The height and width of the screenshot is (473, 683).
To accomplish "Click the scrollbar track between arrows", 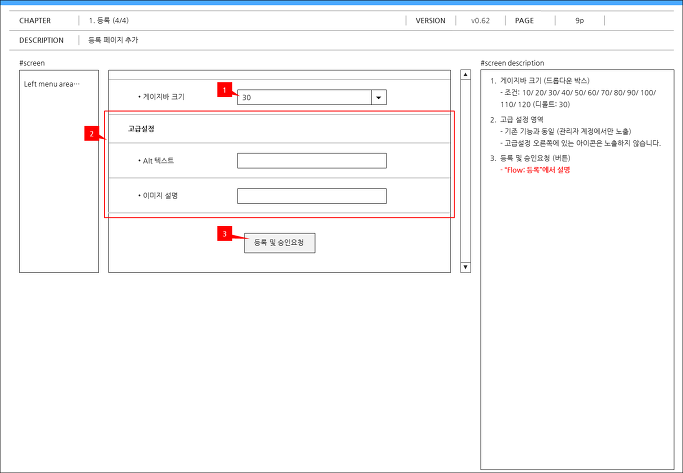I will [465, 171].
